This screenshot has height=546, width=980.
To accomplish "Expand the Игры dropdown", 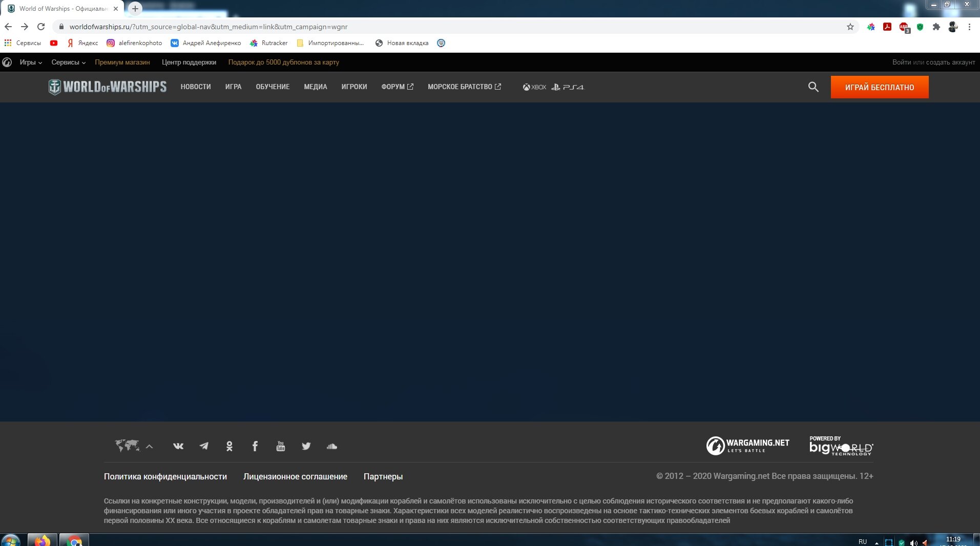I will (31, 62).
